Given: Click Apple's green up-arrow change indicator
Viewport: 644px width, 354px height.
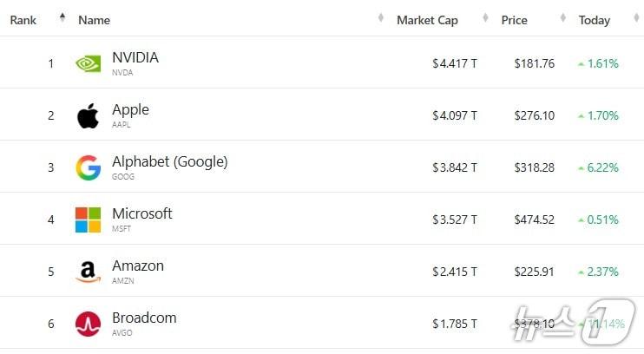Looking at the screenshot, I should coord(581,115).
